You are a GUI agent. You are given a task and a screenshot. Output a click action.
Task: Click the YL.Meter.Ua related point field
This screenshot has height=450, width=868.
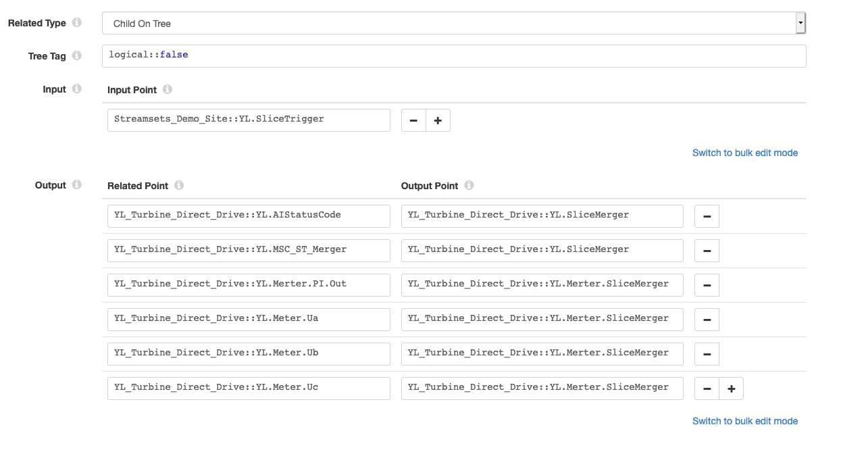click(248, 319)
